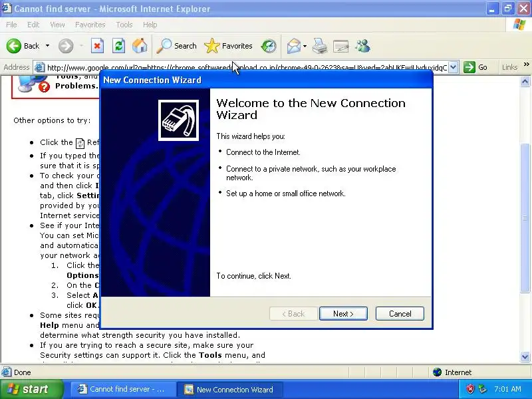This screenshot has width=532, height=399.
Task: Open the File menu
Action: (x=11, y=25)
